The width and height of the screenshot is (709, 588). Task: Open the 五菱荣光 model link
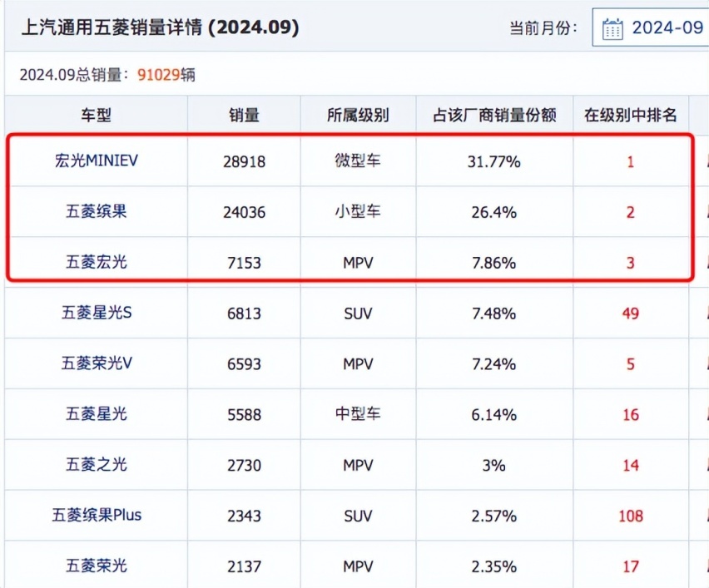pyautogui.click(x=97, y=566)
